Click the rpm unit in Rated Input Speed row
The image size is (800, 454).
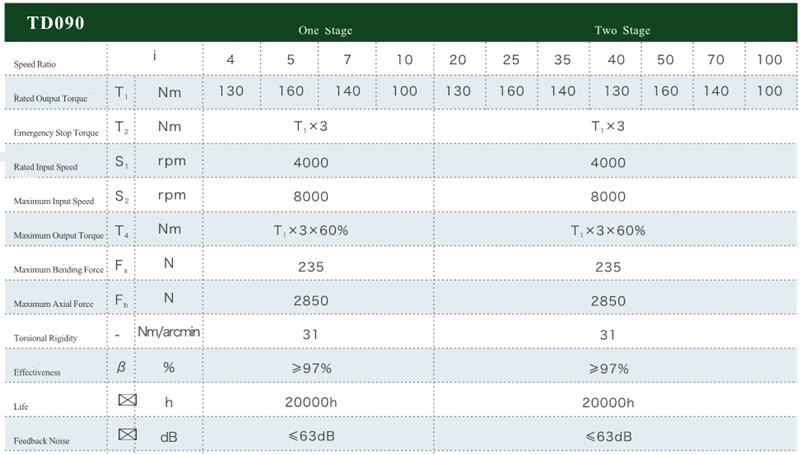(168, 161)
